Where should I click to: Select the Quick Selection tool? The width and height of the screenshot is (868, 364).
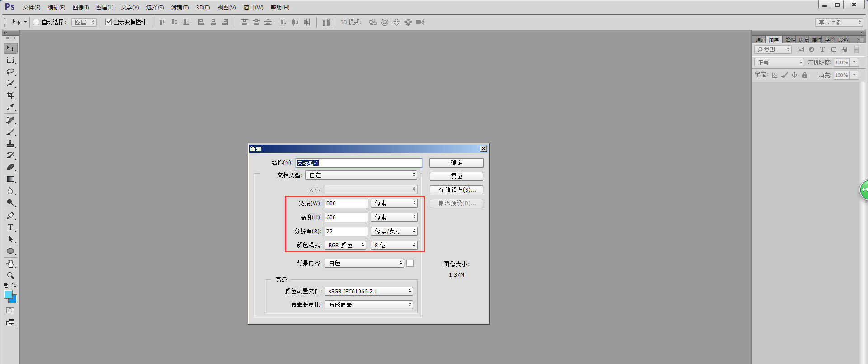pos(10,84)
